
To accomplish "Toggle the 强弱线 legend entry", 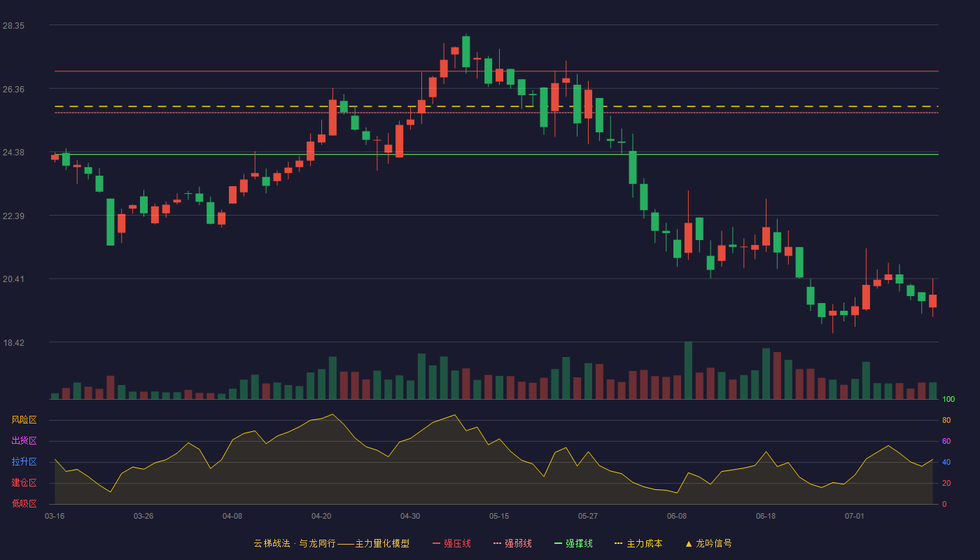I will [512, 543].
